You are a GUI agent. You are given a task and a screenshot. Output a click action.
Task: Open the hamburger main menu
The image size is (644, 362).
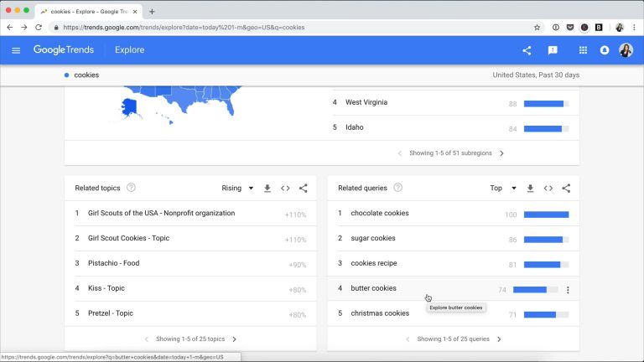[x=16, y=50]
